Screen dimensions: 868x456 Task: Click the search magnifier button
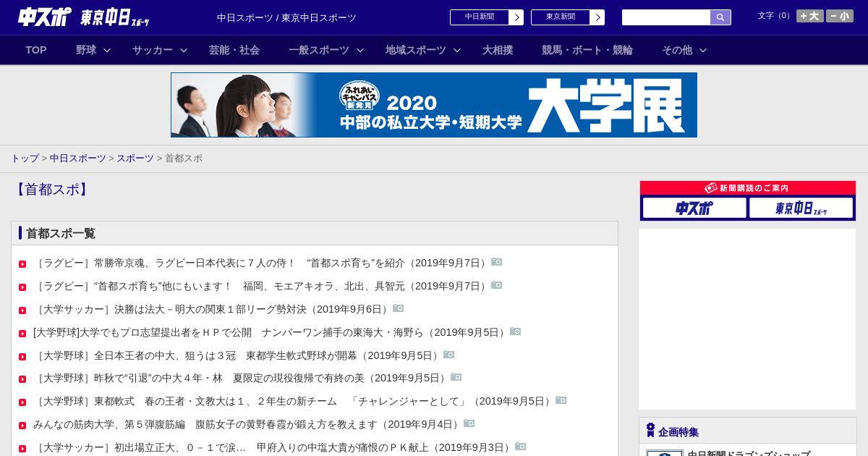point(720,17)
